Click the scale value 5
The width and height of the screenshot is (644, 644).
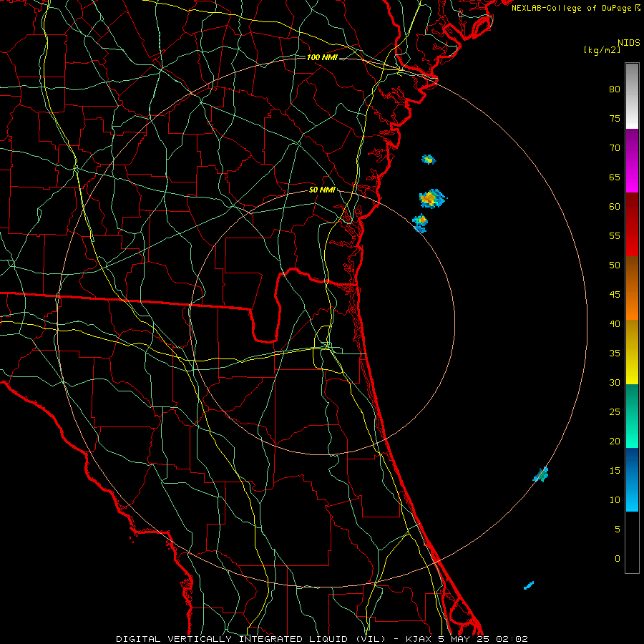pyautogui.click(x=618, y=530)
